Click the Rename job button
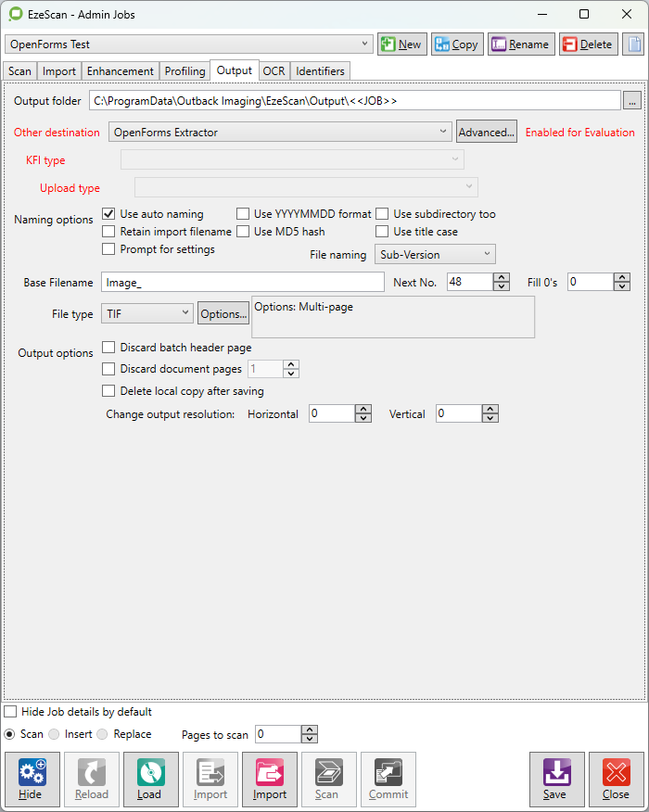This screenshot has width=649, height=812. click(520, 44)
